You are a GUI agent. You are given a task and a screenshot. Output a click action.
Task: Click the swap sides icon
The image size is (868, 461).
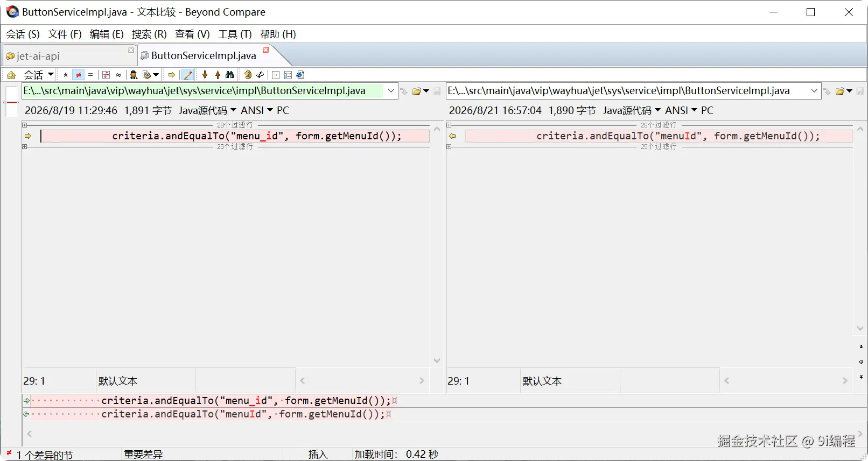[248, 75]
